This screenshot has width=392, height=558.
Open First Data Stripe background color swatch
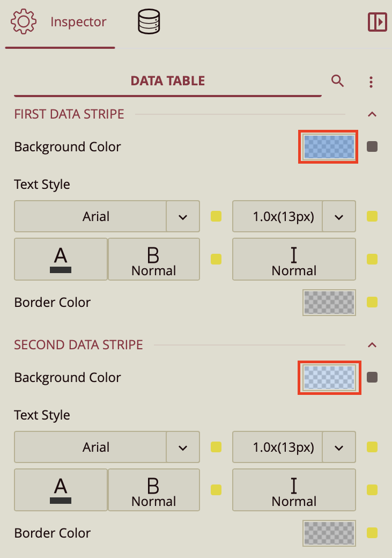pos(329,146)
